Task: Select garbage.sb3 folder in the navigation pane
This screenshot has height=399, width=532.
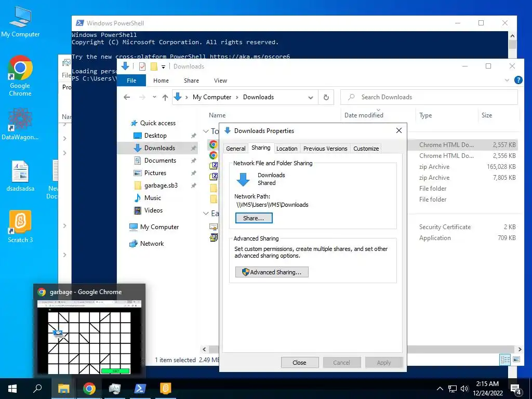Action: coord(161,185)
